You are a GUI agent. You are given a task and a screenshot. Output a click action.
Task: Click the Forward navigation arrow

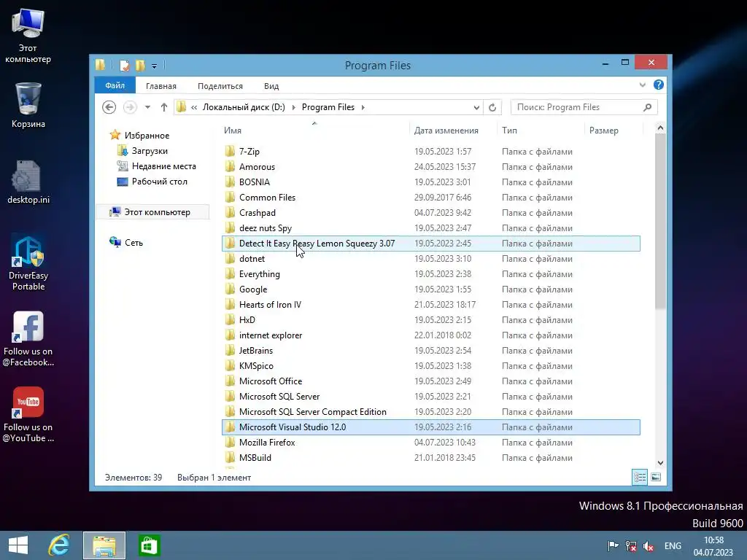click(x=130, y=107)
